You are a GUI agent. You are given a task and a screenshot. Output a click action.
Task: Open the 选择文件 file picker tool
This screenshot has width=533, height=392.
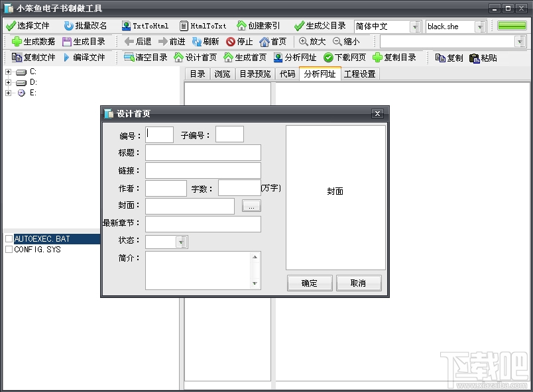(x=29, y=26)
